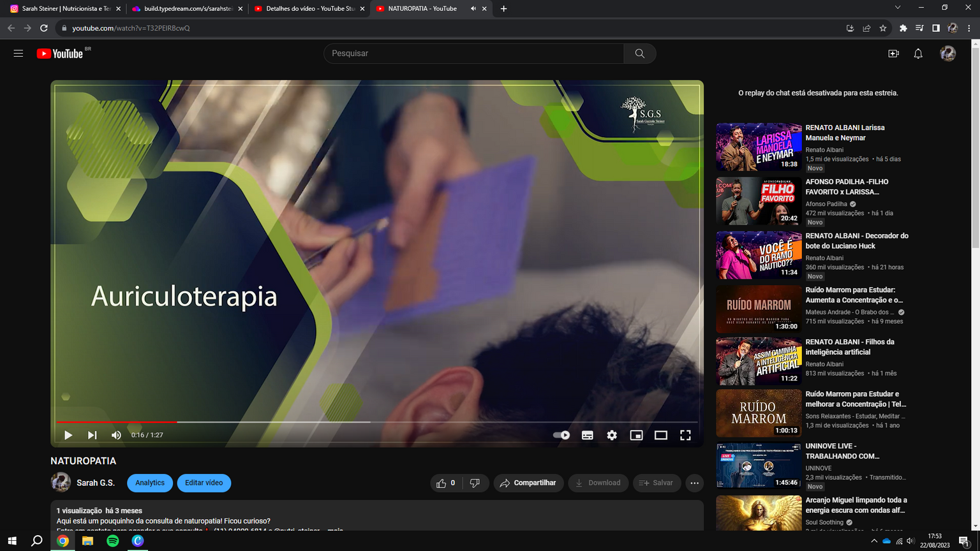980x551 pixels.
Task: Open Windows notification center icon
Action: pos(964,541)
